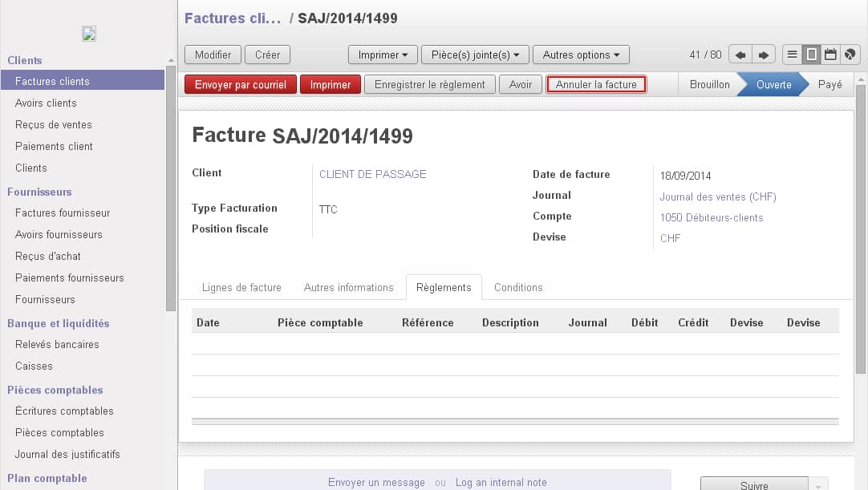Click the company logo placeholder in the sidebar
Viewport: 868px width, 490px height.
pyautogui.click(x=88, y=34)
